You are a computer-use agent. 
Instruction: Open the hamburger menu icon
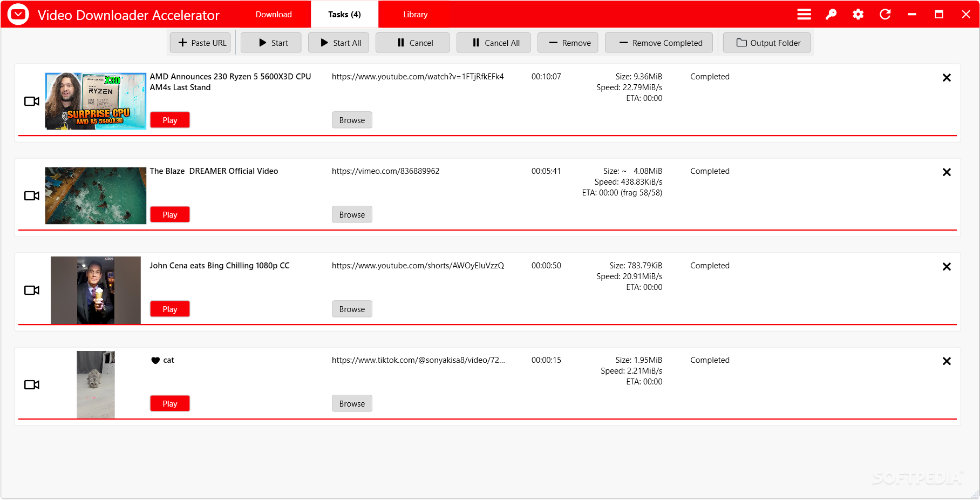tap(804, 15)
